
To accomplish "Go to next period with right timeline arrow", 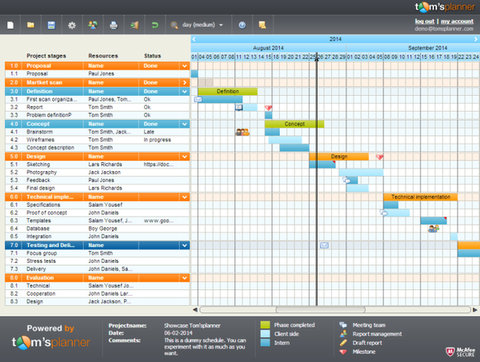I will point(476,39).
